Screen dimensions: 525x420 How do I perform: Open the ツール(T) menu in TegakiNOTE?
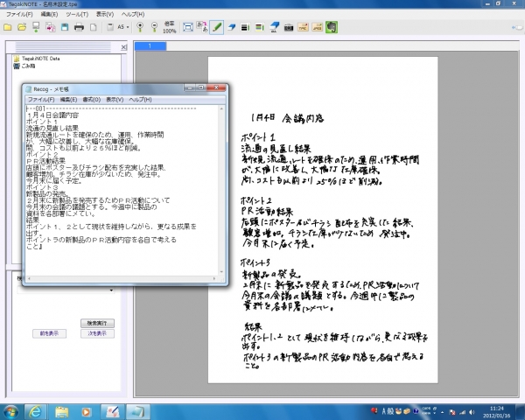pyautogui.click(x=76, y=15)
